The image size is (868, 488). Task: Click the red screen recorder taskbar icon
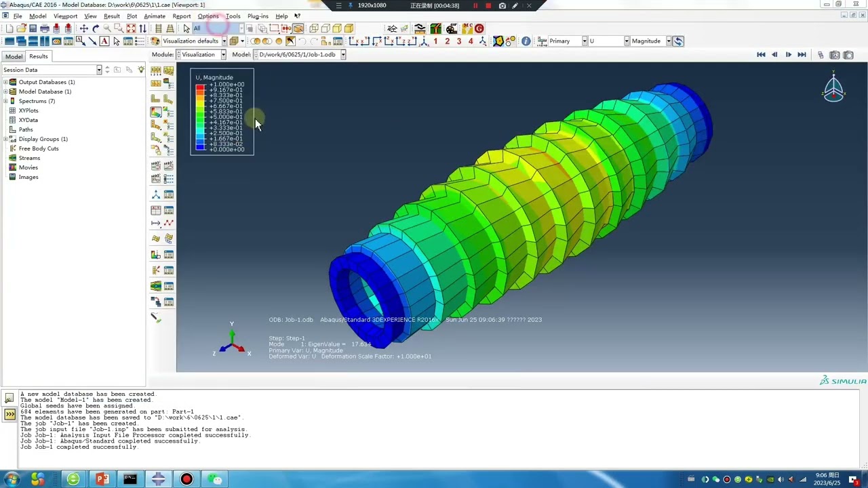tap(186, 479)
